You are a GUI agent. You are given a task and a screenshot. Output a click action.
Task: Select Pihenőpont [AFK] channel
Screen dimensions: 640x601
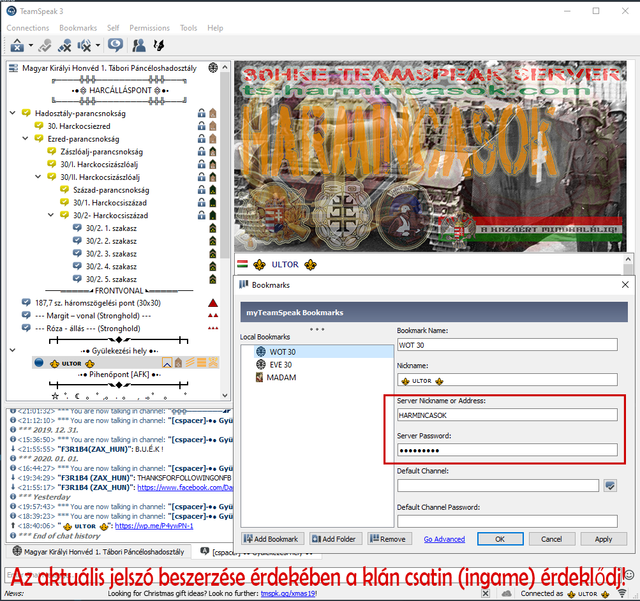pos(119,374)
